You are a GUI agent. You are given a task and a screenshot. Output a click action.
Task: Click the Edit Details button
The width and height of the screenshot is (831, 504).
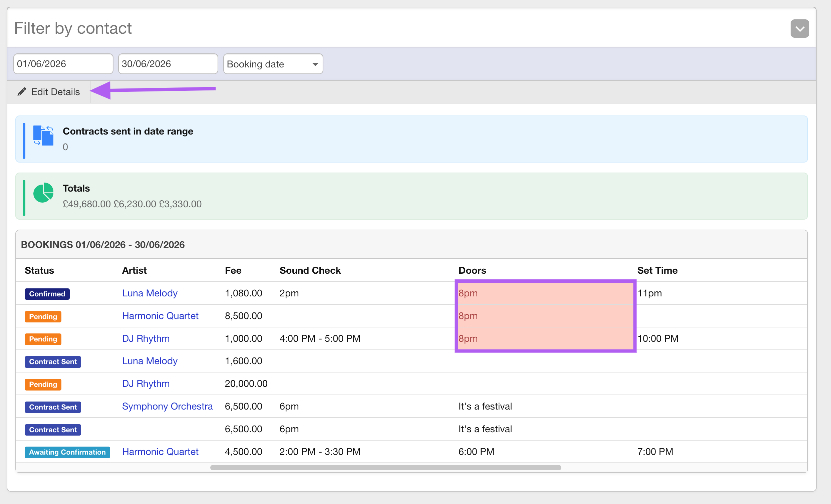coord(49,92)
